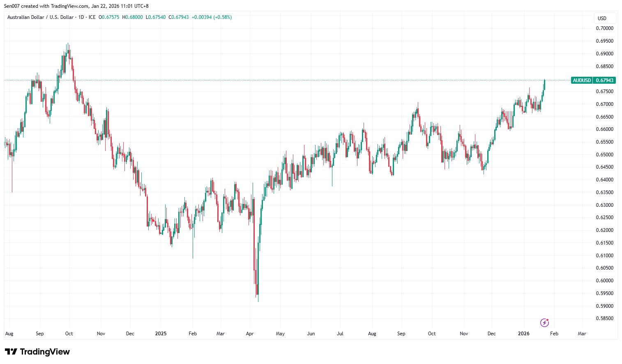
Task: Click the TradingView logo at bottom left
Action: 37,352
